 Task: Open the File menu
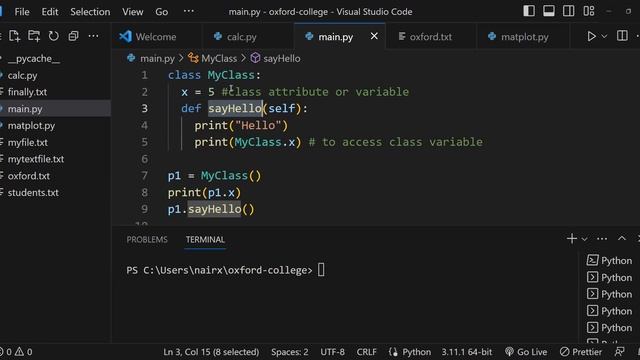tap(22, 12)
